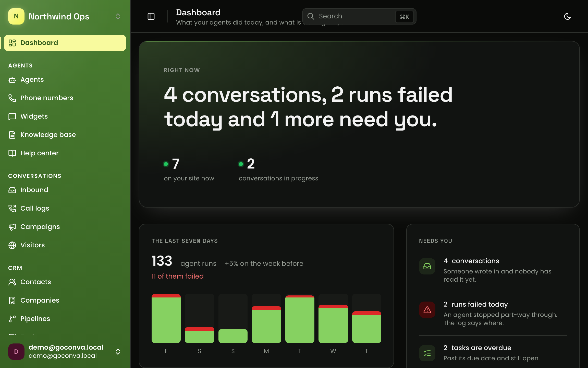The image size is (588, 368).
Task: Open Phone numbers page
Action: point(65,98)
